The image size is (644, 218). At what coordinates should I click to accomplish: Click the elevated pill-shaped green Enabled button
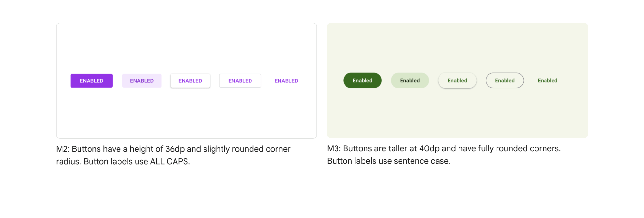457,81
